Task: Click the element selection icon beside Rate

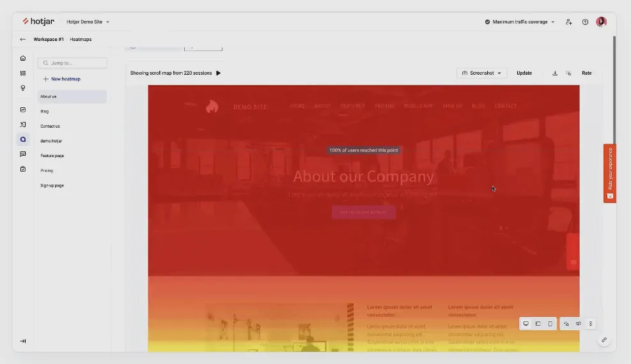Action: [568, 73]
